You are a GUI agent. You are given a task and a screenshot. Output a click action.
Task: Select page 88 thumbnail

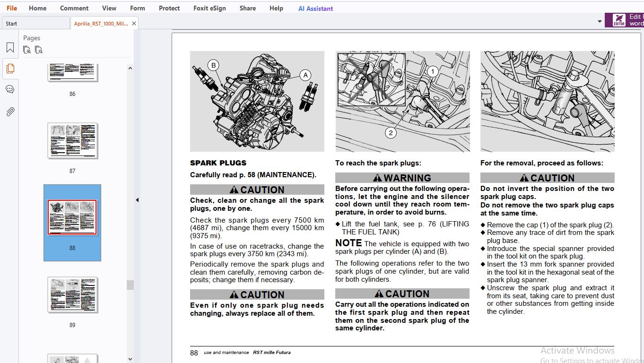pos(72,217)
